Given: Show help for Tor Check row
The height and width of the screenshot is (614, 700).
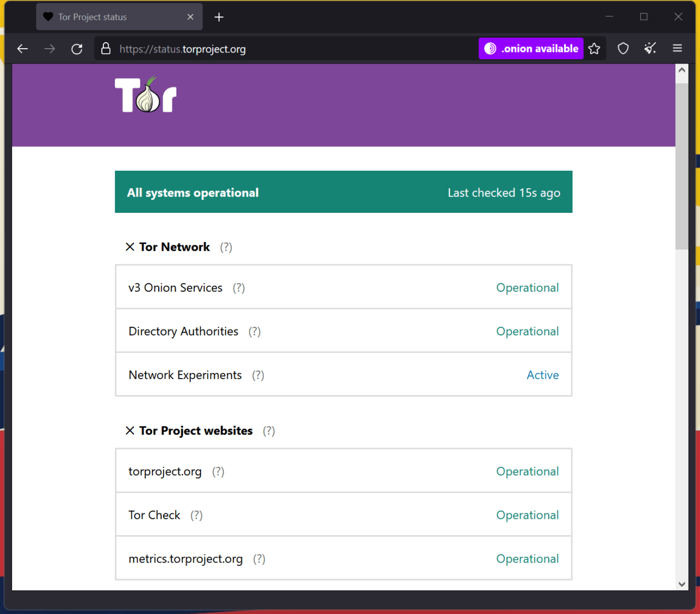Looking at the screenshot, I should 196,515.
